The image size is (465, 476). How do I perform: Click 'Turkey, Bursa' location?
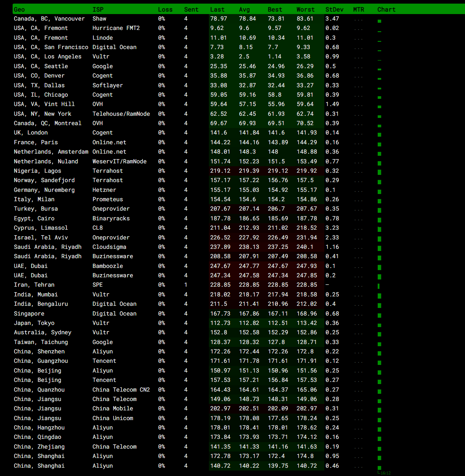pyautogui.click(x=36, y=209)
